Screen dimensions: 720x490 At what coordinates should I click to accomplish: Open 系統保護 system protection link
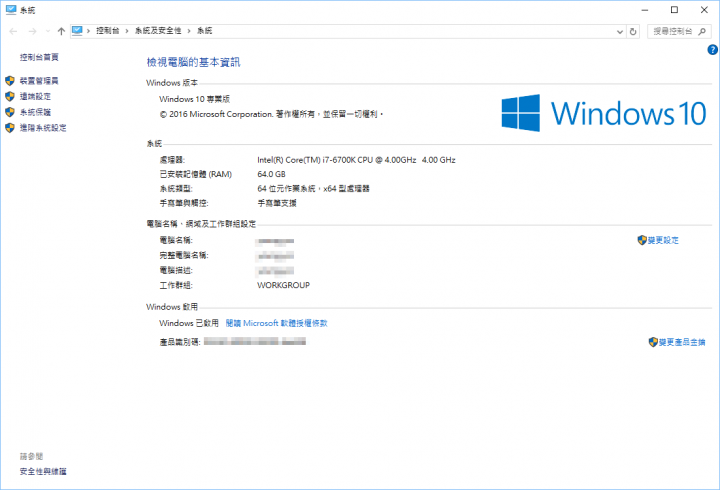coord(35,112)
